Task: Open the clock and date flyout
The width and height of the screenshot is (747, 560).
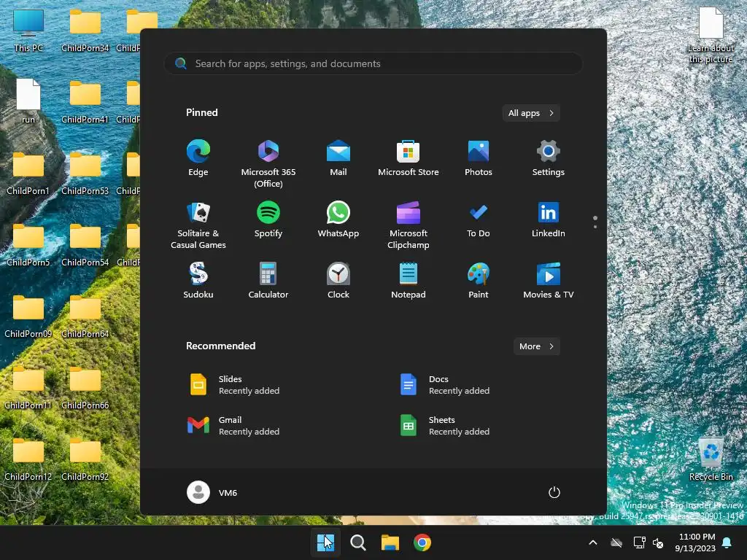Action: [x=695, y=542]
